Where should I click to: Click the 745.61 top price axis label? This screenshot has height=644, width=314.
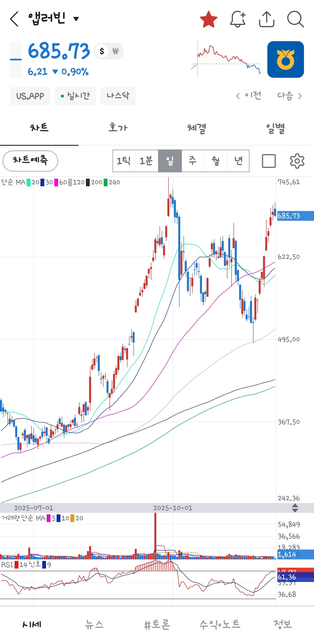(289, 182)
